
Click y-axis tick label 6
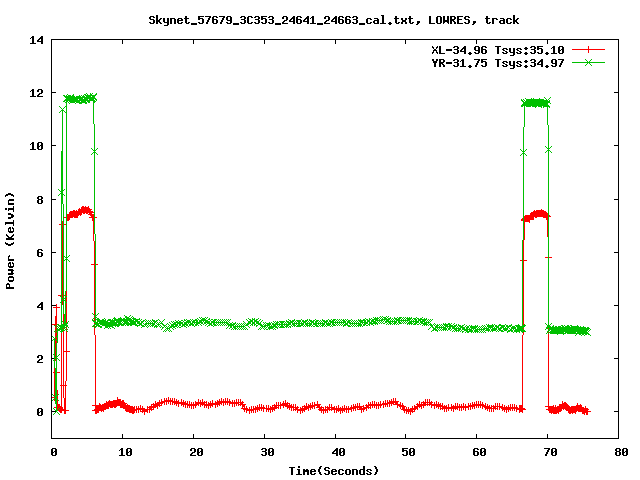[40, 253]
